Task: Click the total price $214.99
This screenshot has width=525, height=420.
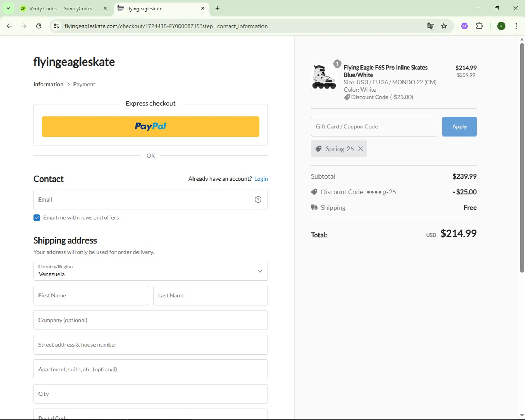Action: (x=458, y=233)
